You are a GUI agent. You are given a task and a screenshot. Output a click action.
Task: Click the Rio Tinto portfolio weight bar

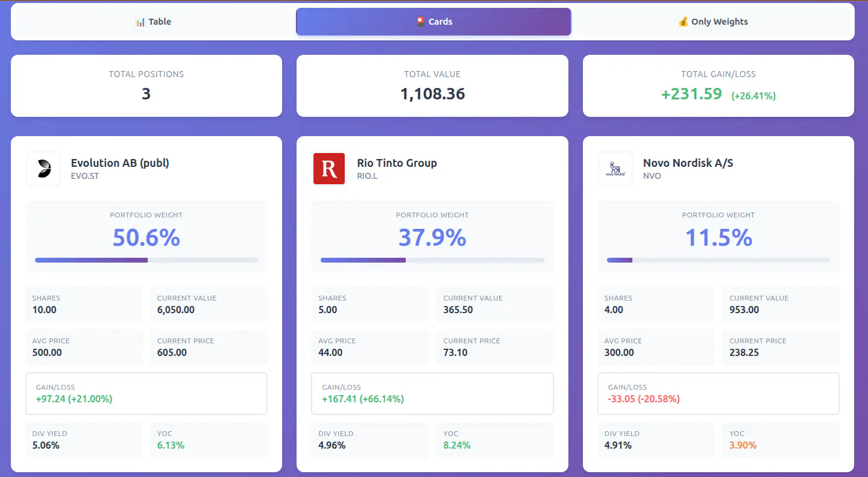point(432,260)
